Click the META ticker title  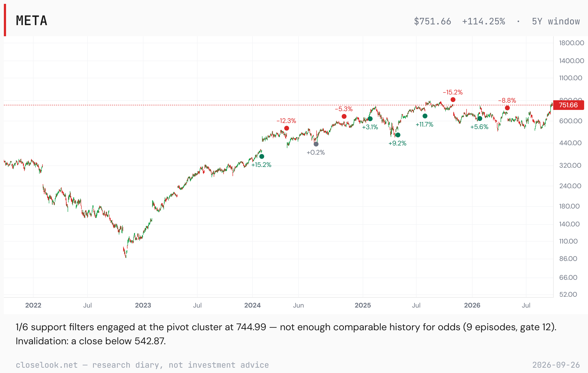click(31, 21)
